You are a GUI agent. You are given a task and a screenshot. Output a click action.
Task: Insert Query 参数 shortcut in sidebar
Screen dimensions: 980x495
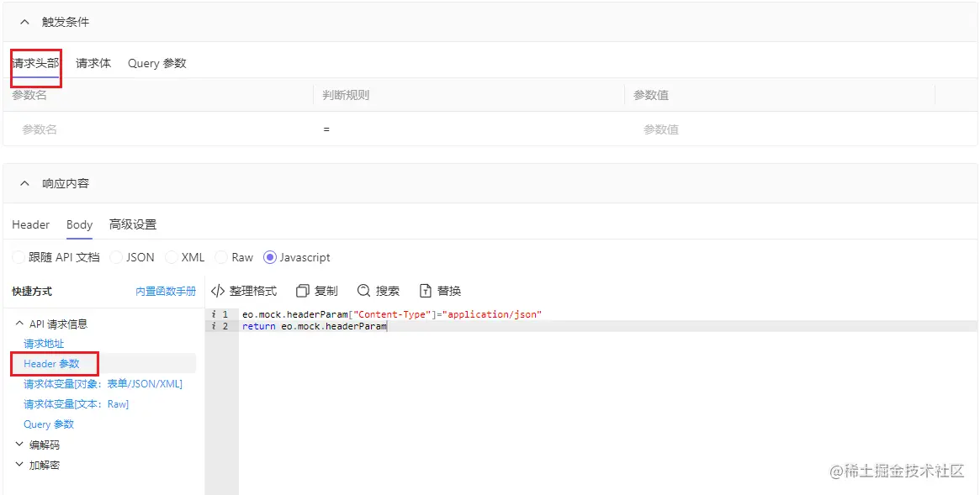click(x=49, y=424)
